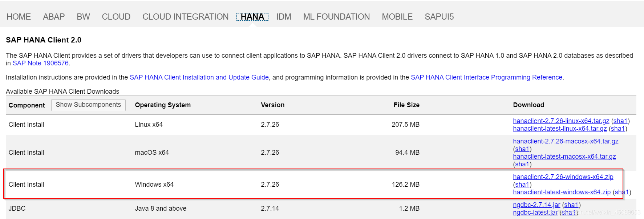
Task: Click Client Install in the macOS x64 row
Action: pyautogui.click(x=26, y=153)
